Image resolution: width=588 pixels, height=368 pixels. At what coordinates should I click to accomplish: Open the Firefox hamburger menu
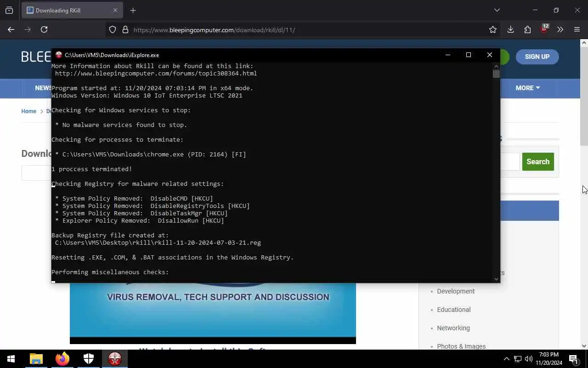pos(577,29)
